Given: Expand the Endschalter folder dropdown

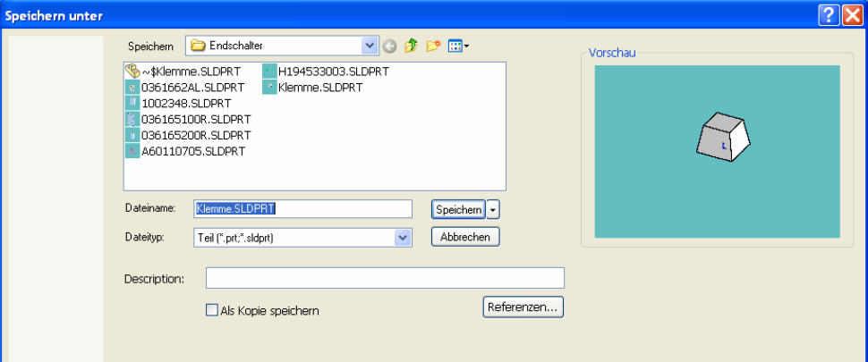Looking at the screenshot, I should point(370,46).
